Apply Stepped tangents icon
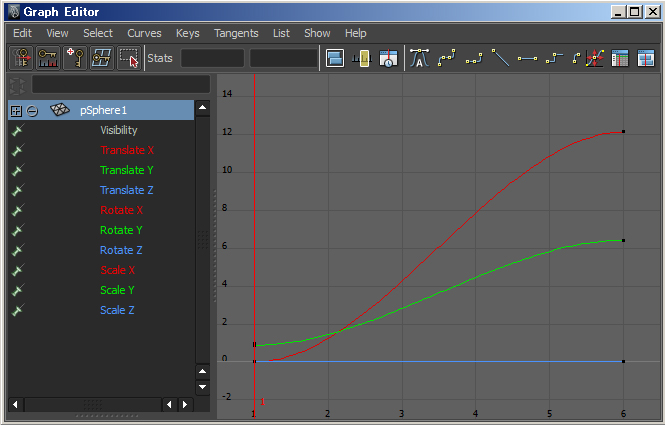Screen dimensions: 665x425 point(554,58)
